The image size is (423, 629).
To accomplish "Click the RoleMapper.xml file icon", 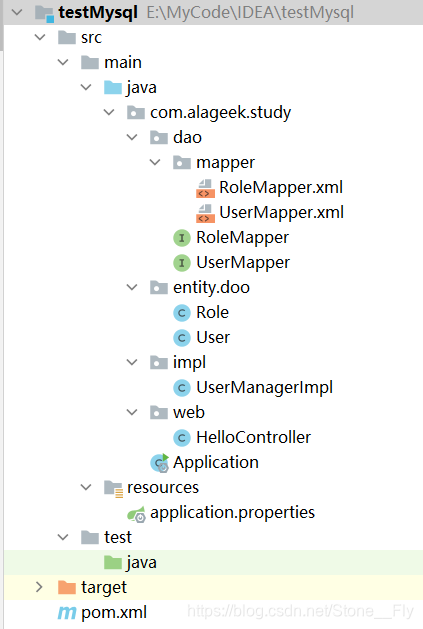I will coord(205,188).
